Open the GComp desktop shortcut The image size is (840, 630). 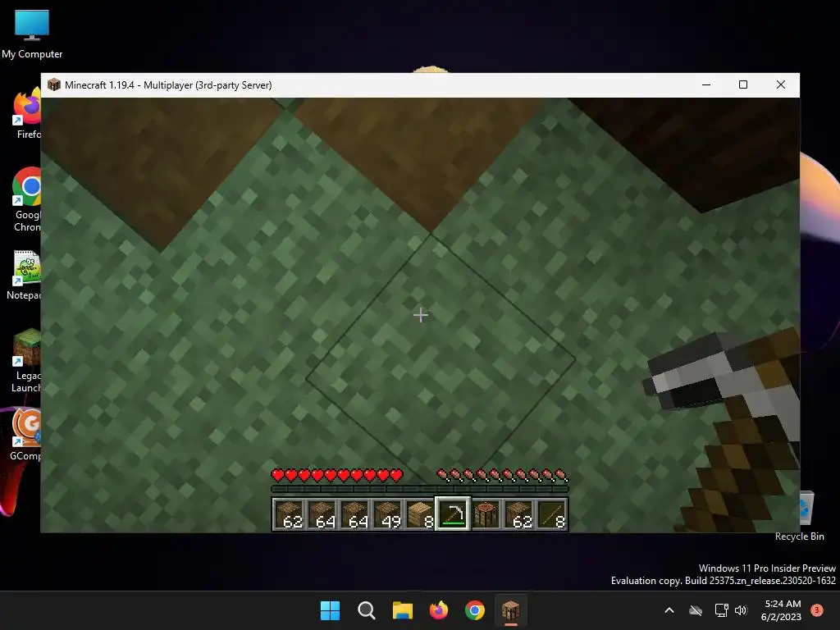[x=25, y=435]
